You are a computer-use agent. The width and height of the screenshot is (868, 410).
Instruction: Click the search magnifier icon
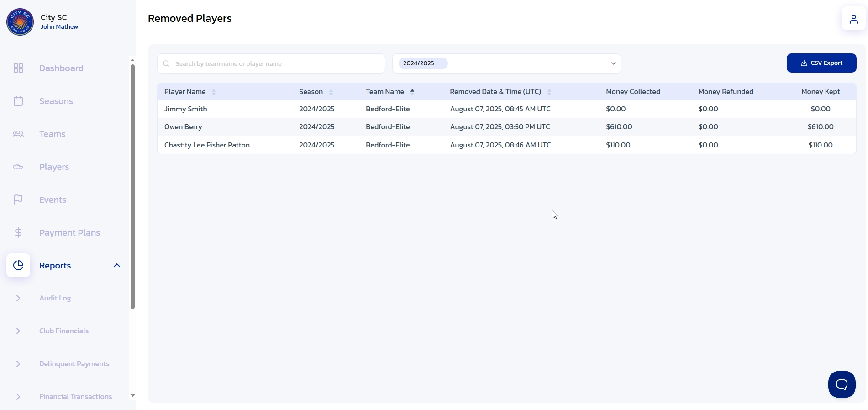tap(166, 63)
